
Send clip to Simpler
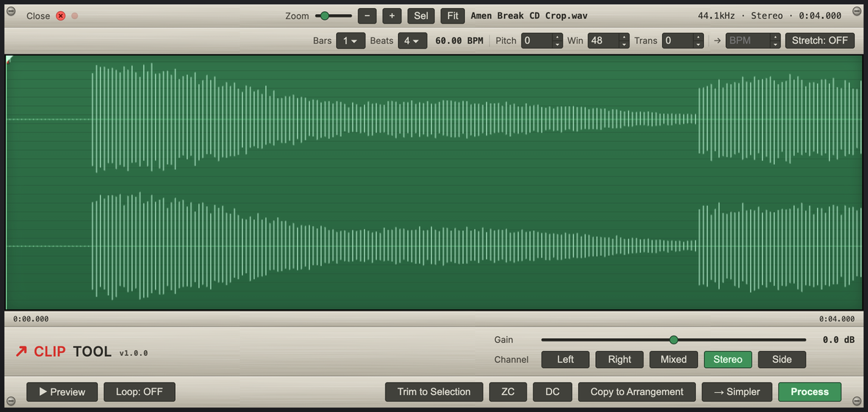(x=737, y=392)
